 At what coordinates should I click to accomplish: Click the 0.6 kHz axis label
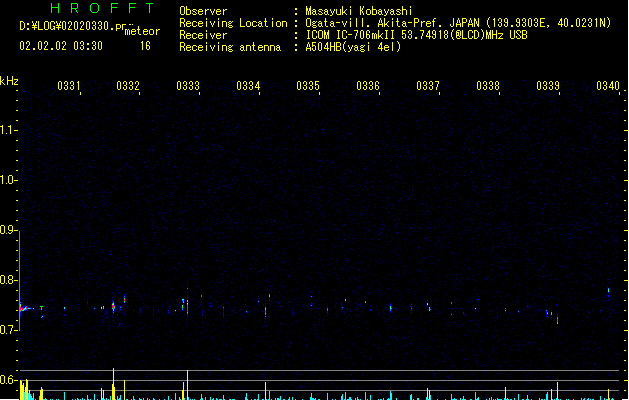click(x=8, y=380)
